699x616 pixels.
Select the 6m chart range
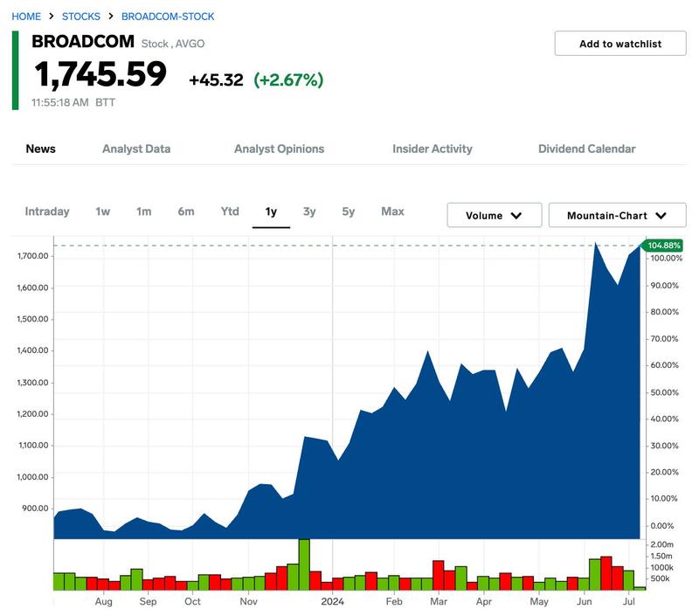[186, 211]
